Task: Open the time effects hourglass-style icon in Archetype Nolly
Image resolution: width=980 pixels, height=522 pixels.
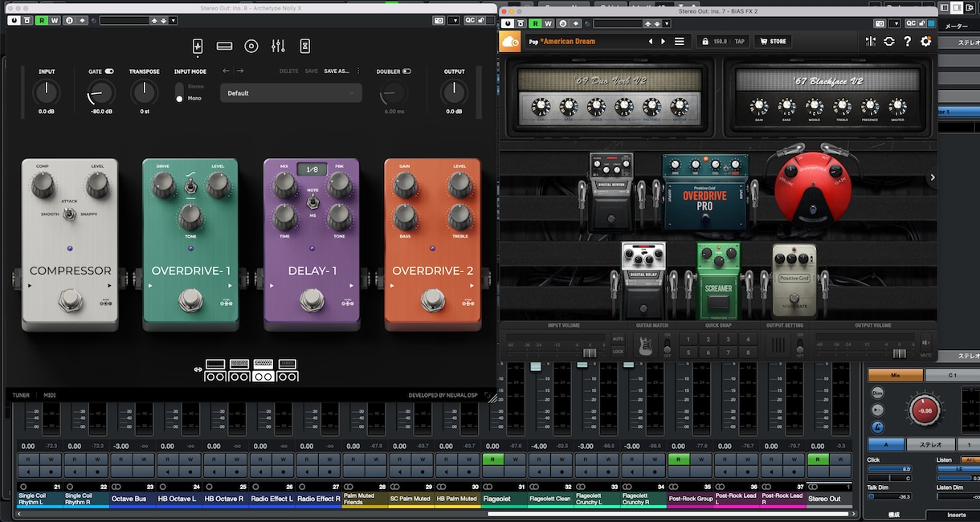Action: point(305,47)
